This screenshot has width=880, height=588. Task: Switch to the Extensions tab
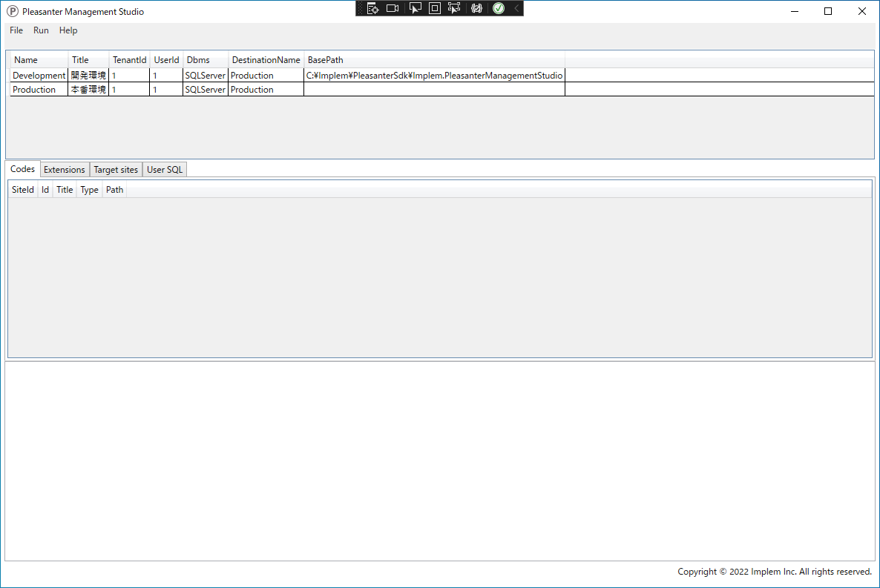(x=65, y=170)
